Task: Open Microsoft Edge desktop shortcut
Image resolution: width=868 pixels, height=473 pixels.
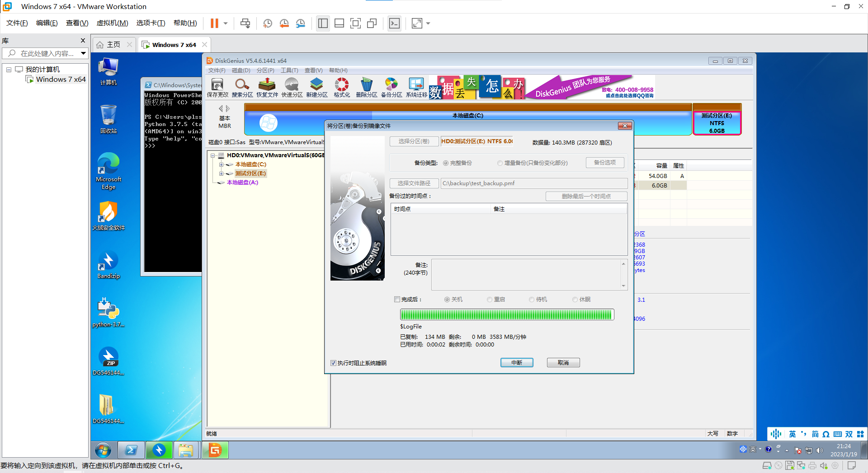Action: [108, 171]
